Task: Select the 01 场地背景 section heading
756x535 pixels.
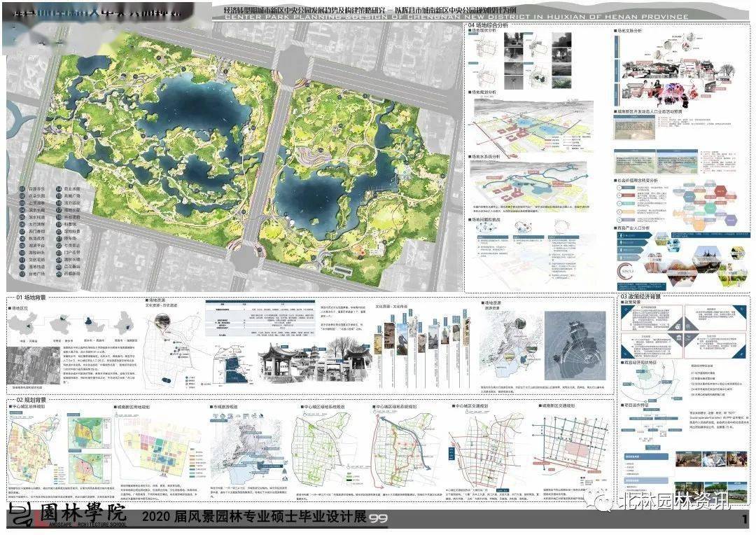Action: [x=31, y=298]
